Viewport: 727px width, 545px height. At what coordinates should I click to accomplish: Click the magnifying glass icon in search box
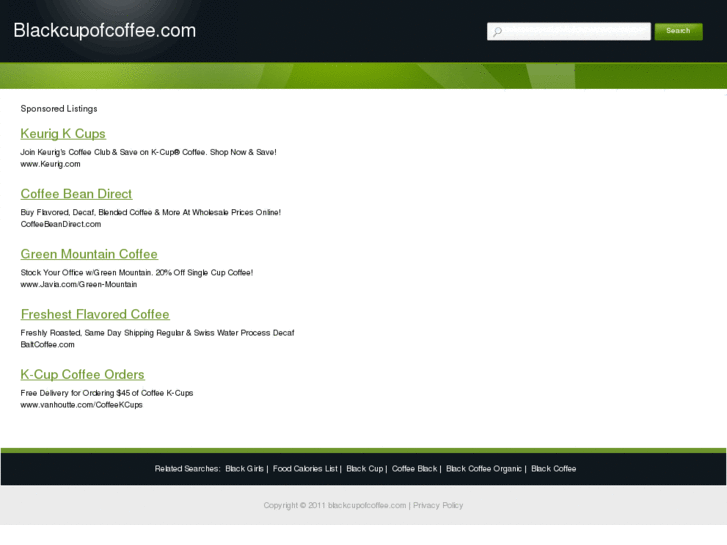497,32
